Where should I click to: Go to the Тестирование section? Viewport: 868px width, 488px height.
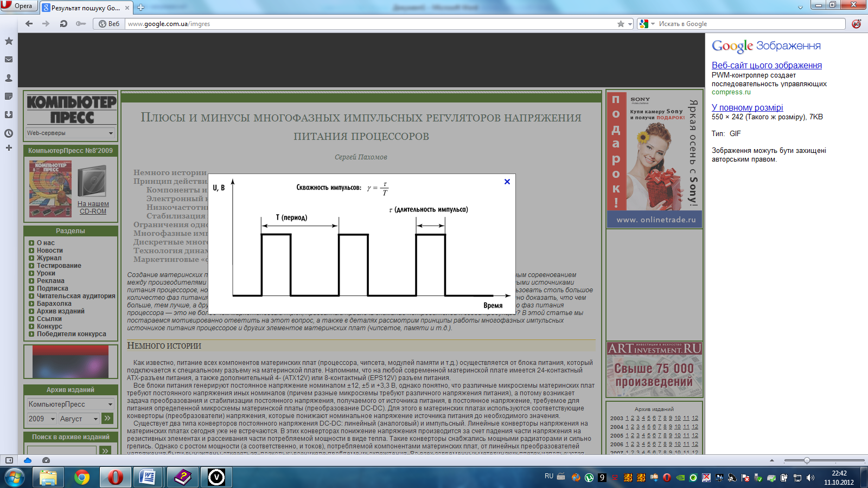pyautogui.click(x=59, y=266)
